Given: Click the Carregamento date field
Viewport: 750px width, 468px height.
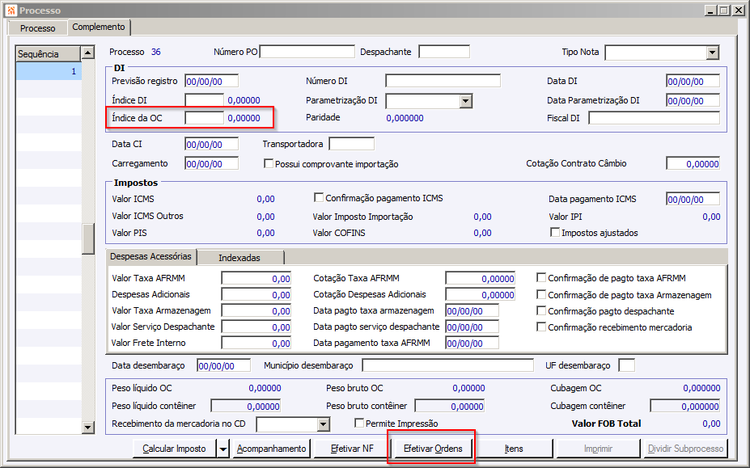Looking at the screenshot, I should [211, 164].
